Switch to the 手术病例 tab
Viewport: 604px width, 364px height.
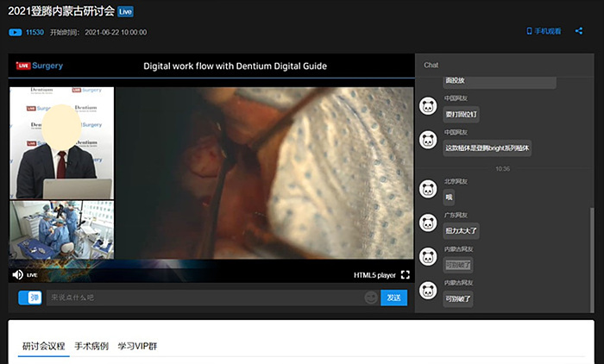(x=91, y=346)
